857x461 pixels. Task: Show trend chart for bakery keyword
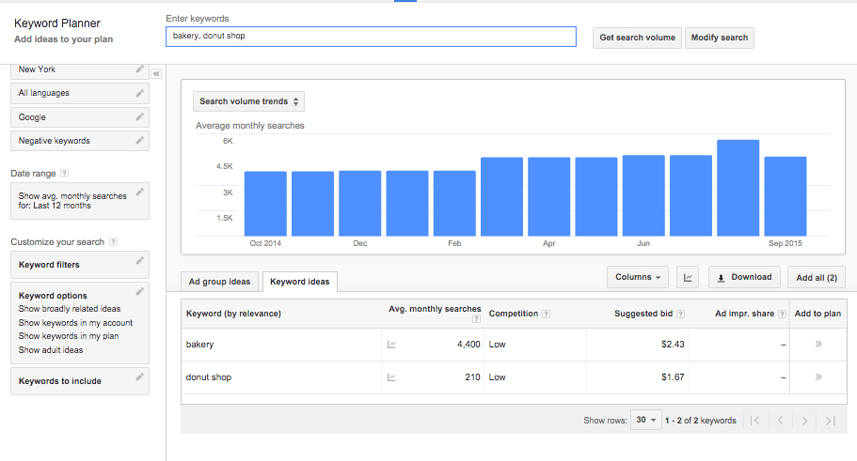391,345
